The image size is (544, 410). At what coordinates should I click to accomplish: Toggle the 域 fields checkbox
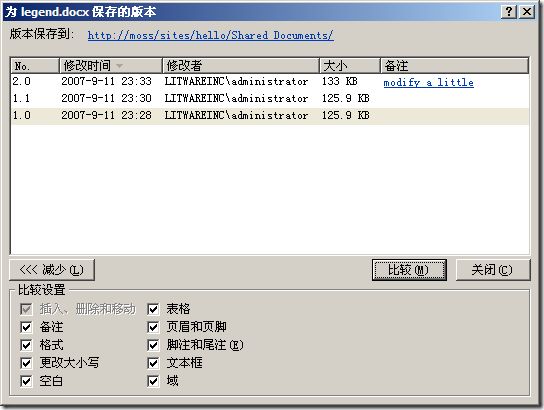click(x=153, y=381)
